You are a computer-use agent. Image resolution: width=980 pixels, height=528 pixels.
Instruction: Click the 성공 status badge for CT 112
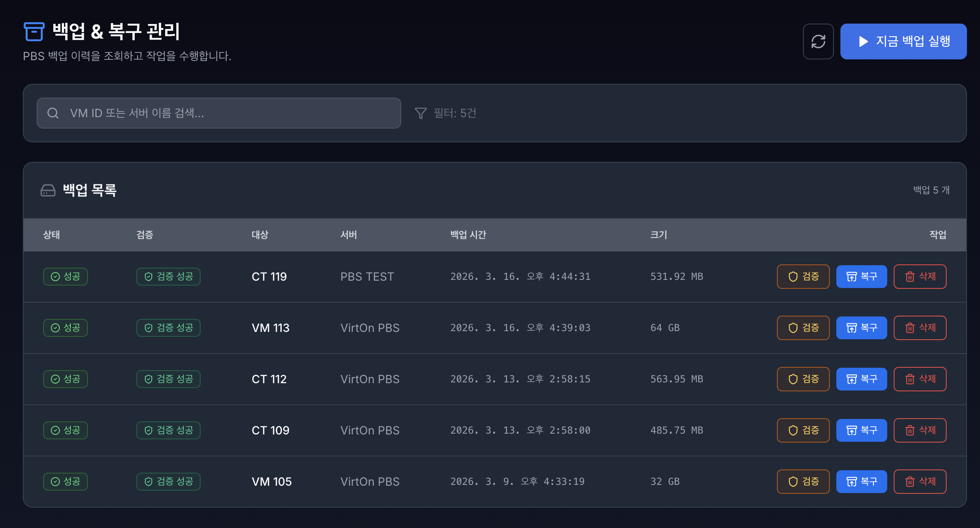[x=66, y=379]
